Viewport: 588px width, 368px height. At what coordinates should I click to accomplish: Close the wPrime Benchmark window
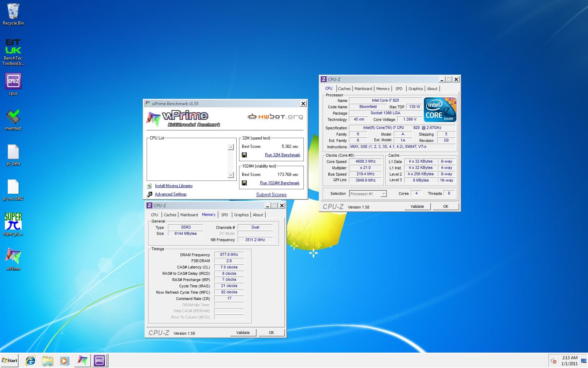pyautogui.click(x=303, y=104)
